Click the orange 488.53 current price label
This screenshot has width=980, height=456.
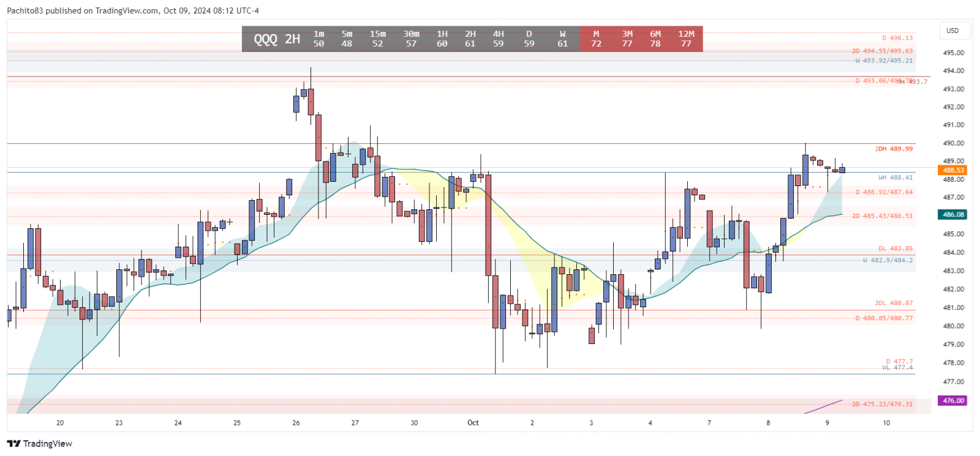tap(953, 170)
